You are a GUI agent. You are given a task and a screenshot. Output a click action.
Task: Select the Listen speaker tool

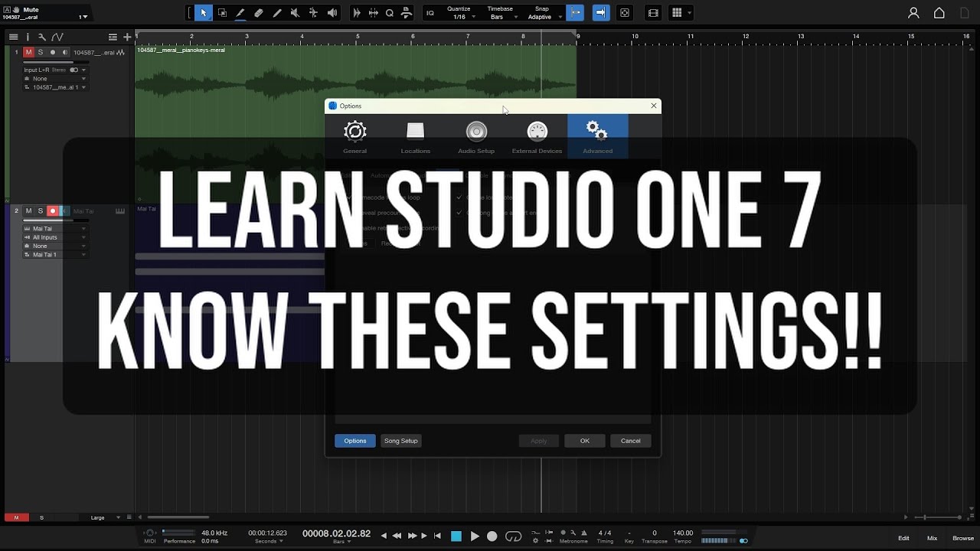click(x=332, y=13)
